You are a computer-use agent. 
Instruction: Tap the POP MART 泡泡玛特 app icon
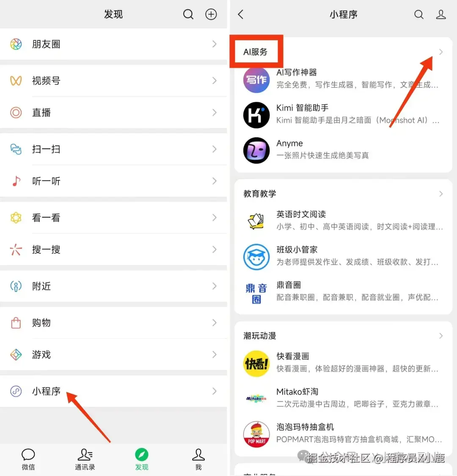click(256, 434)
